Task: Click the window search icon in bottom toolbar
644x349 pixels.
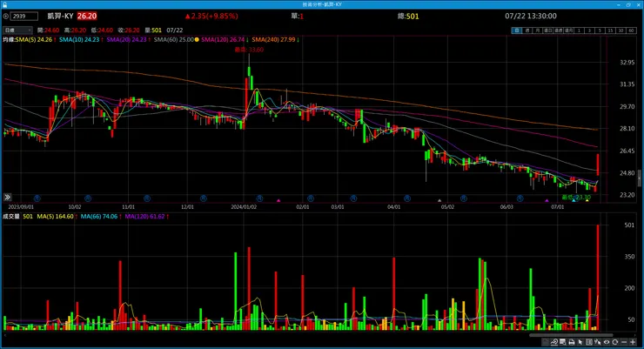Action: 563,342
